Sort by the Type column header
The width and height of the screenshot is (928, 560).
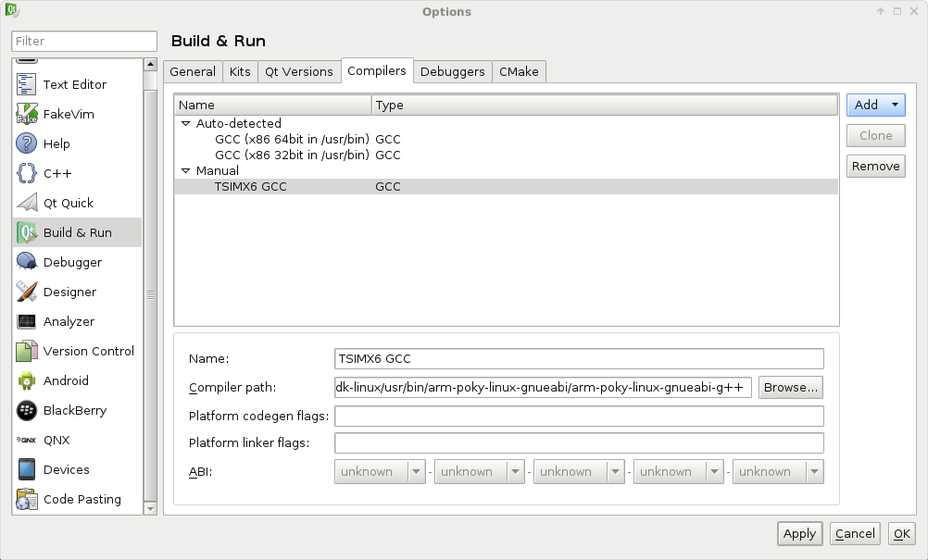(x=604, y=105)
